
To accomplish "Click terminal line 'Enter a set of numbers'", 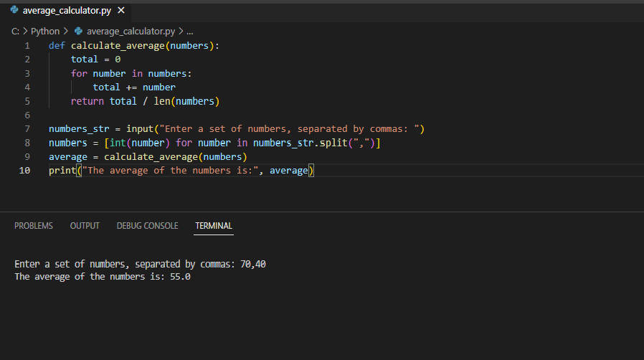I will (140, 264).
